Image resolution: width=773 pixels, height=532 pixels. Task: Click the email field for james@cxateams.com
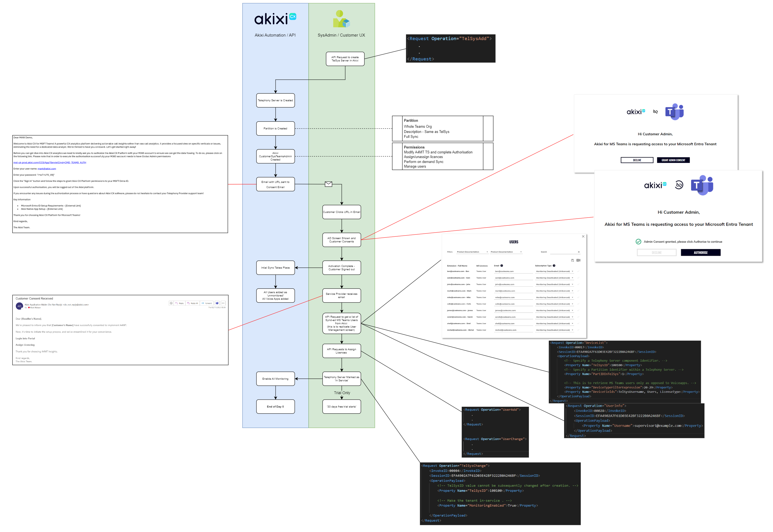[x=514, y=310]
